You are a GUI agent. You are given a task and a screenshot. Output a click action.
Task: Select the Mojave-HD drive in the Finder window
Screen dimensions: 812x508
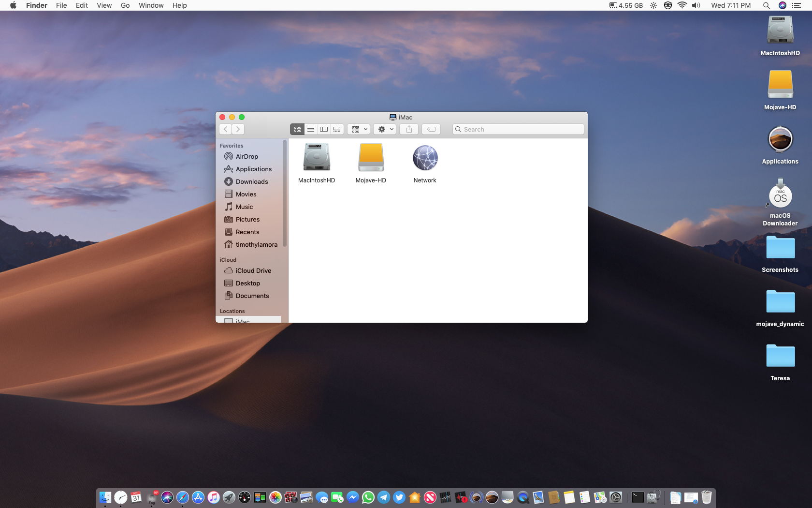(x=371, y=158)
